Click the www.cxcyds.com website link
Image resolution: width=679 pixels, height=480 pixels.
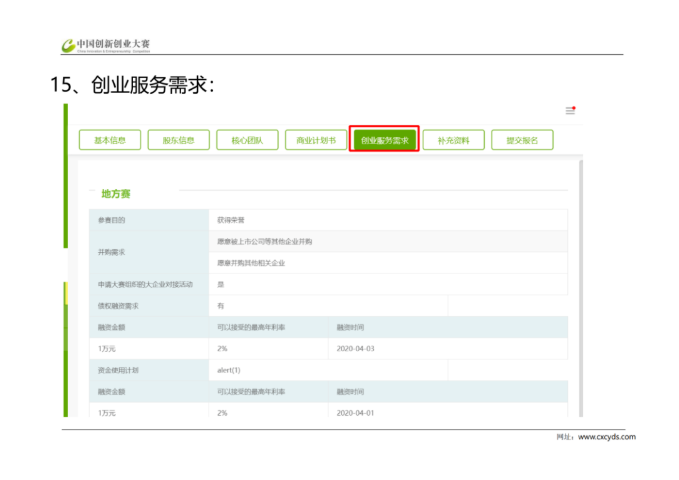pyautogui.click(x=607, y=437)
